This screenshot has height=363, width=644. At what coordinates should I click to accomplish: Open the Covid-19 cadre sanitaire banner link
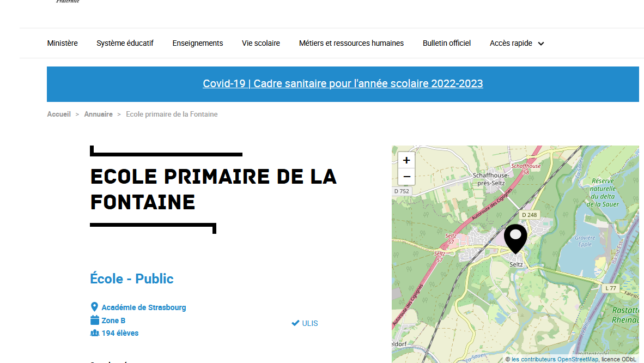click(x=343, y=83)
